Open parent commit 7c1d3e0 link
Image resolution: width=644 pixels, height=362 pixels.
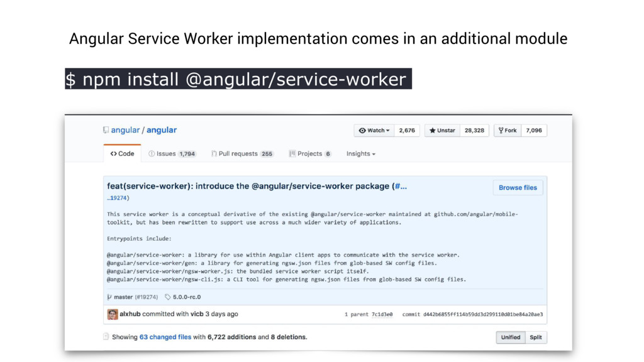click(382, 314)
